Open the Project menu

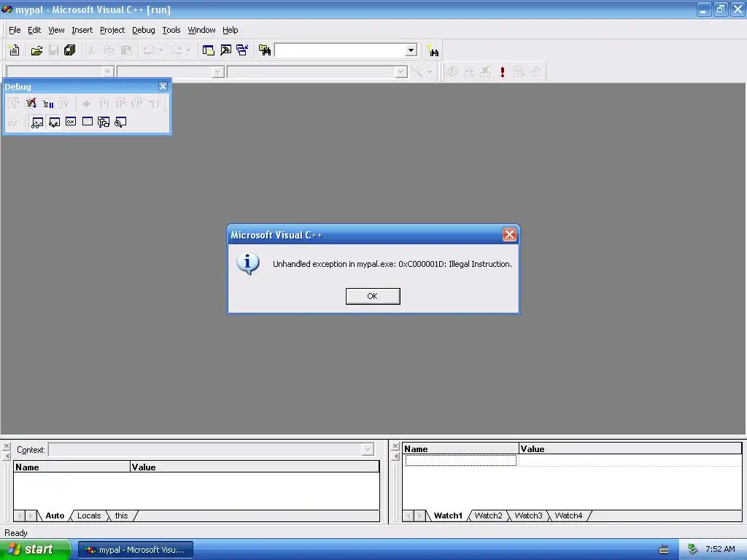pyautogui.click(x=112, y=30)
